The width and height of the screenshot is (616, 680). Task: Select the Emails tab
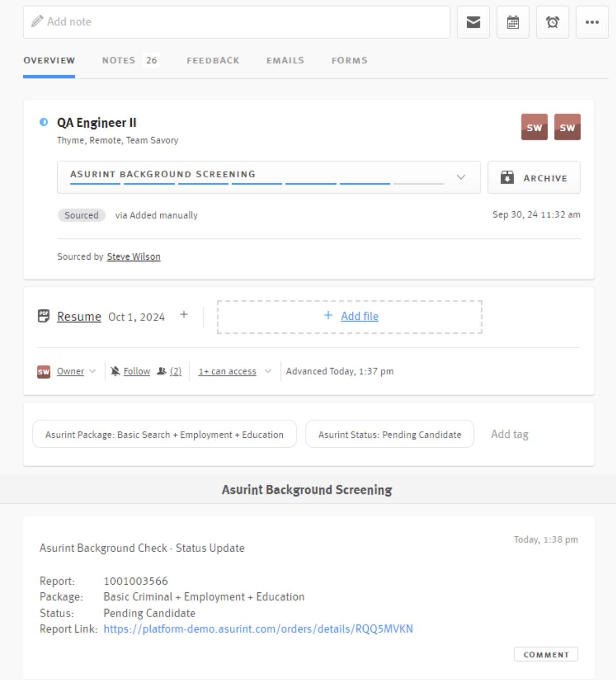click(x=285, y=60)
